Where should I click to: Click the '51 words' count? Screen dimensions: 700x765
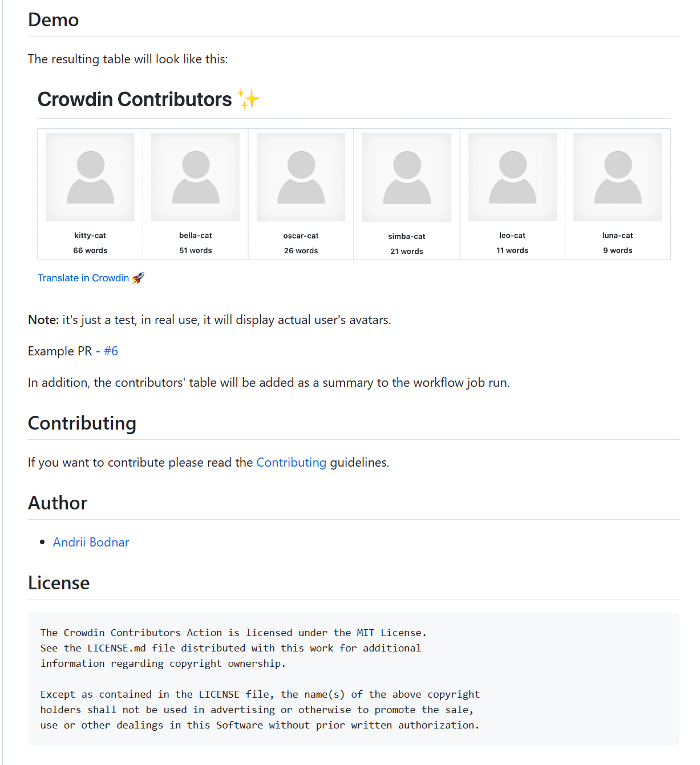click(x=196, y=250)
